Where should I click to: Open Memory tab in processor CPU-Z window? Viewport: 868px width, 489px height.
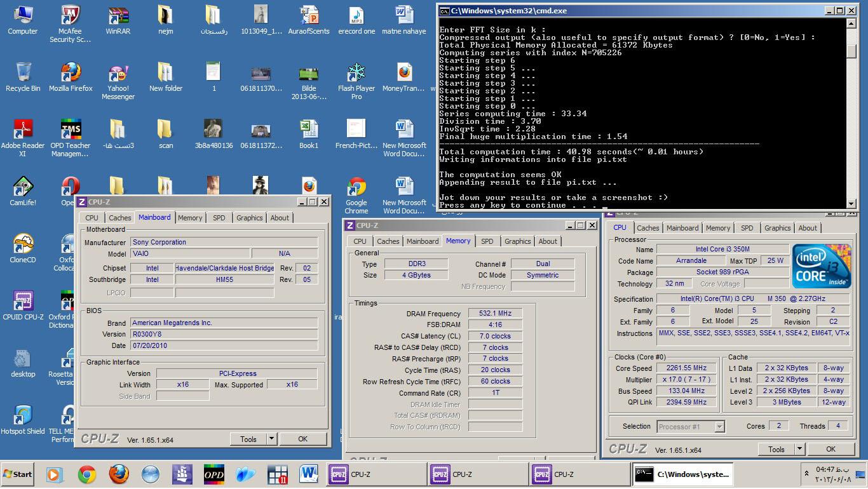point(718,228)
